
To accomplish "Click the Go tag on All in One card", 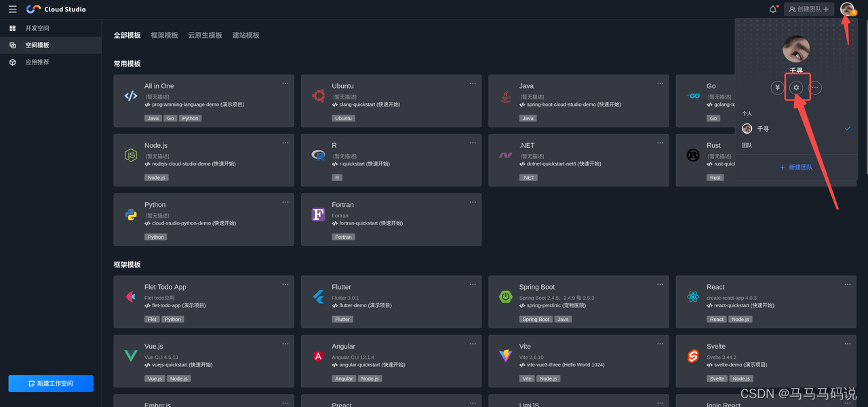I will tap(171, 118).
